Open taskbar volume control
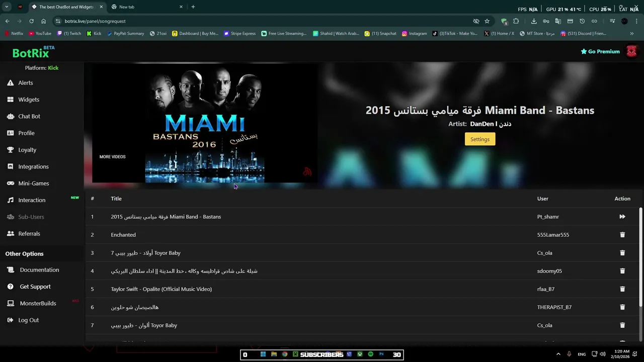The width and height of the screenshot is (644, 362). (x=603, y=354)
